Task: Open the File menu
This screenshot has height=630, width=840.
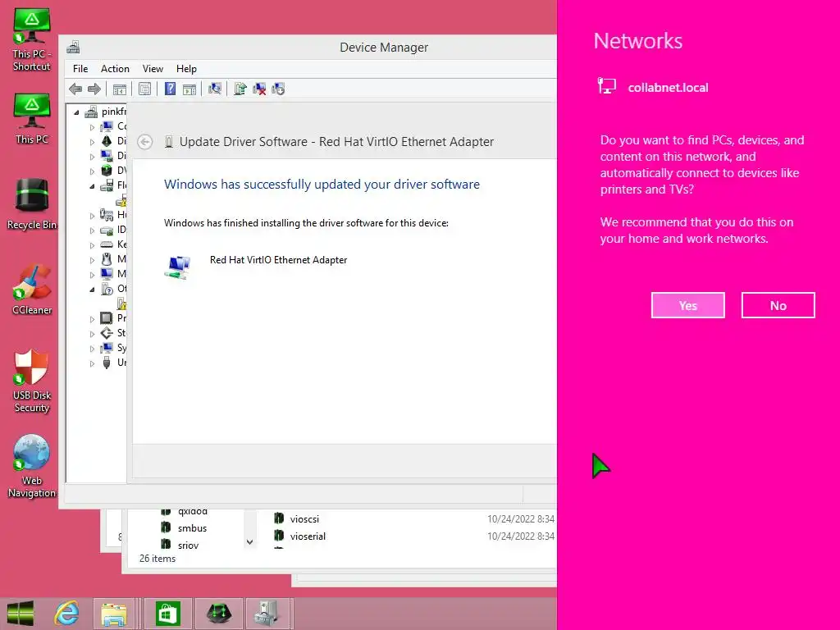Action: coord(80,69)
